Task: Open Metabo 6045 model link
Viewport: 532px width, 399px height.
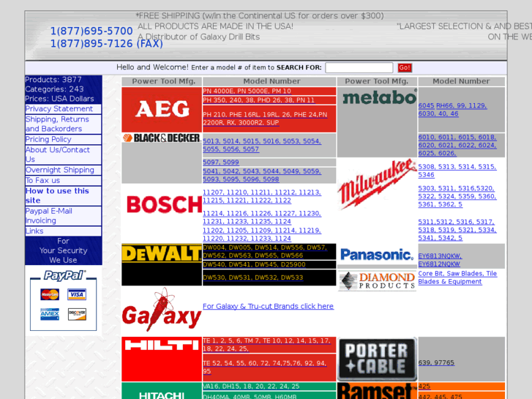Action: tap(426, 105)
